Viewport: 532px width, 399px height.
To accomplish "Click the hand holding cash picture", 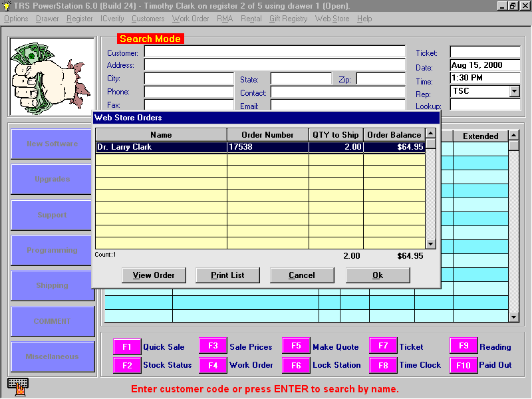I will 52,77.
